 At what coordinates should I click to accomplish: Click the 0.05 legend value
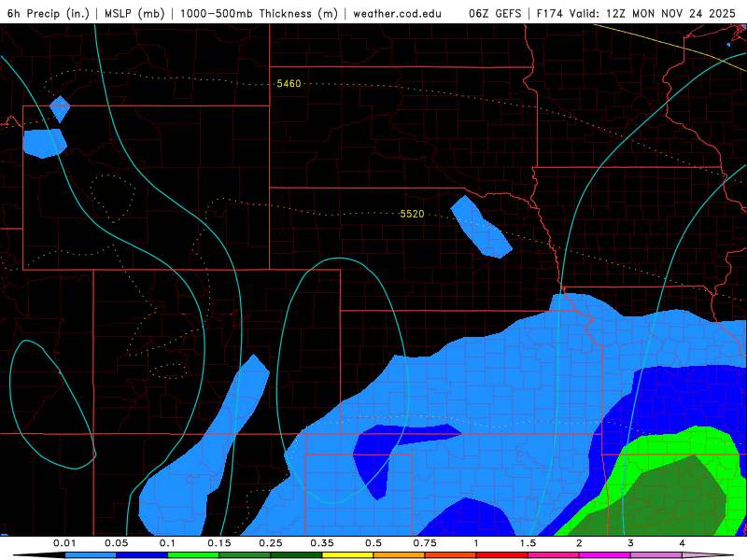(116, 543)
